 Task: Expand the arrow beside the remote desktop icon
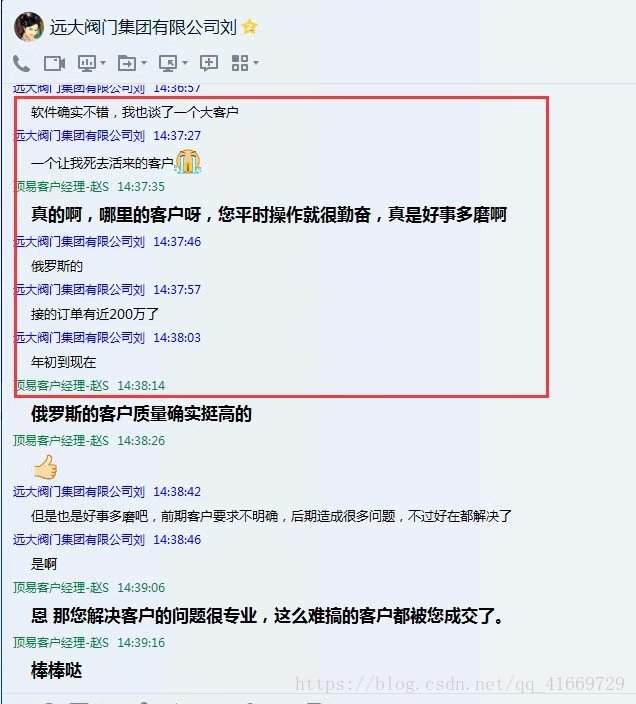(184, 63)
